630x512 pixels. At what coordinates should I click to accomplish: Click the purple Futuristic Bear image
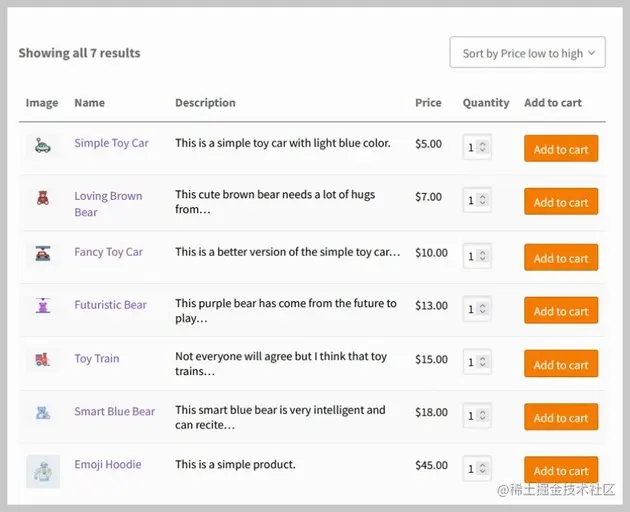[x=42, y=306]
